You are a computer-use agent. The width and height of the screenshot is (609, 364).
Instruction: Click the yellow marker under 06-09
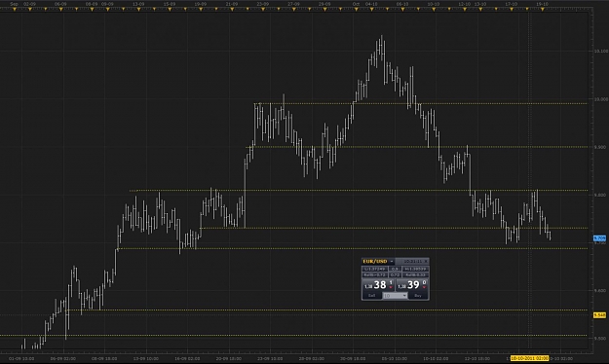pyautogui.click(x=61, y=9)
